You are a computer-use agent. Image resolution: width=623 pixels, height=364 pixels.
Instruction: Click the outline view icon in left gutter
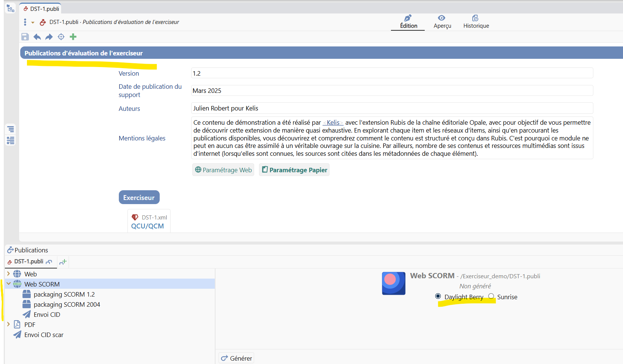[x=10, y=129]
